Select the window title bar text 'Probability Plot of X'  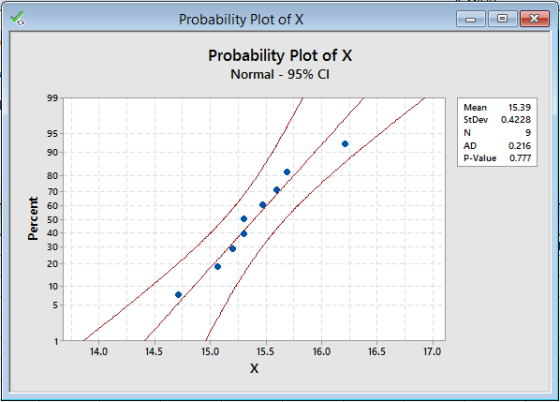[x=241, y=20]
